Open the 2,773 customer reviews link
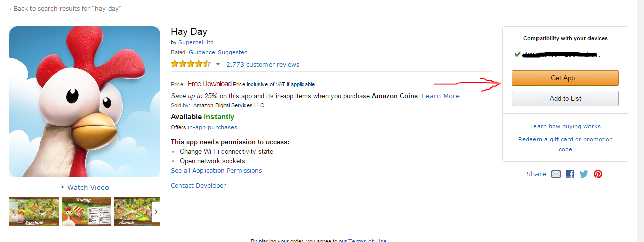 tap(263, 64)
